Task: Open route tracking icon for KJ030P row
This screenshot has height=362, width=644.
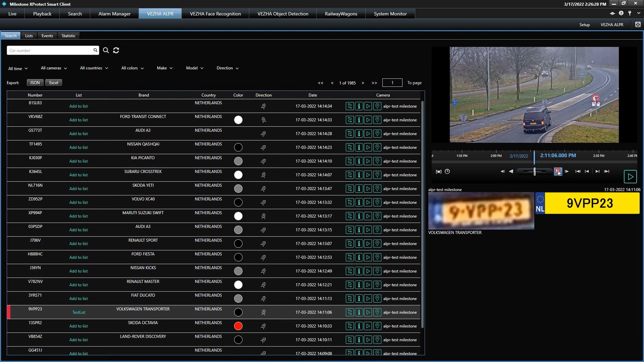Action: pos(350,161)
